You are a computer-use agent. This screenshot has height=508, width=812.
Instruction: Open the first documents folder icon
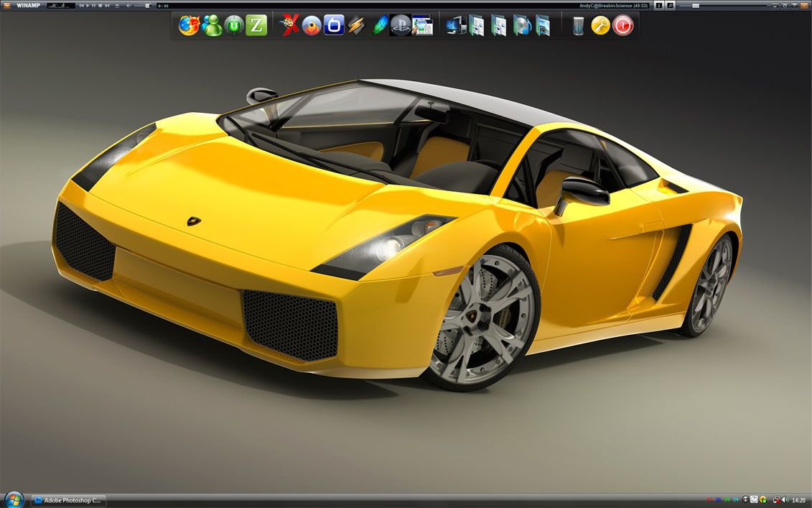tap(477, 25)
